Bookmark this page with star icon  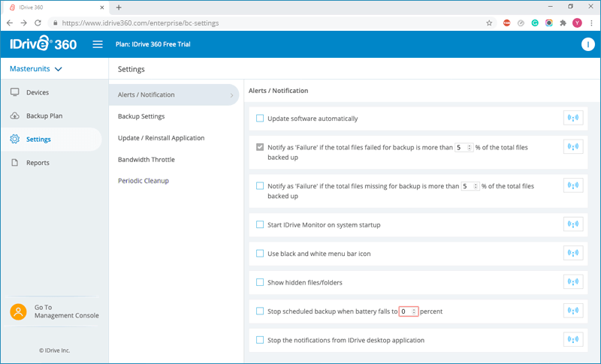pyautogui.click(x=489, y=23)
